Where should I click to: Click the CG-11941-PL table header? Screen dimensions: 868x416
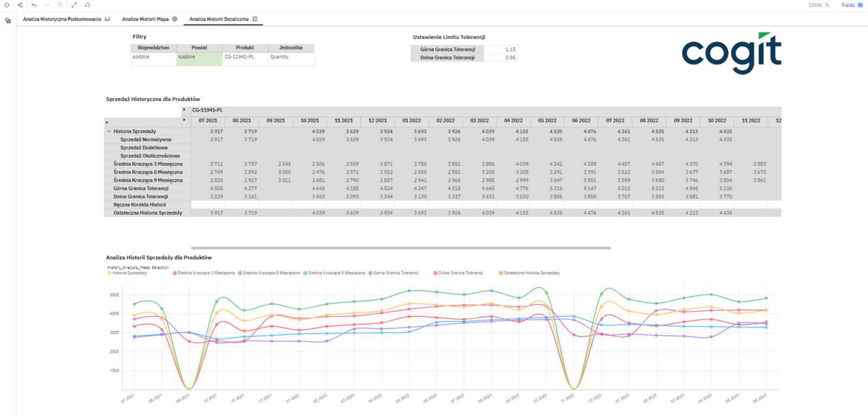207,110
